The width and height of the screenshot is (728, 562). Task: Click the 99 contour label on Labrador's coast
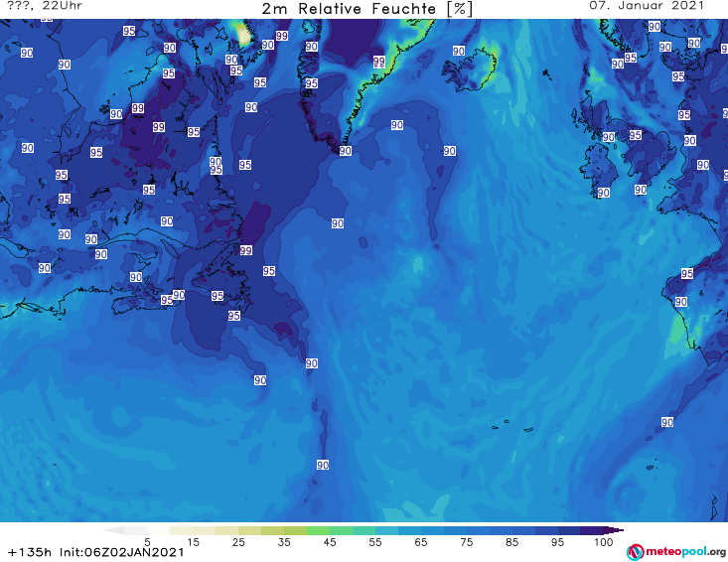pyautogui.click(x=246, y=250)
